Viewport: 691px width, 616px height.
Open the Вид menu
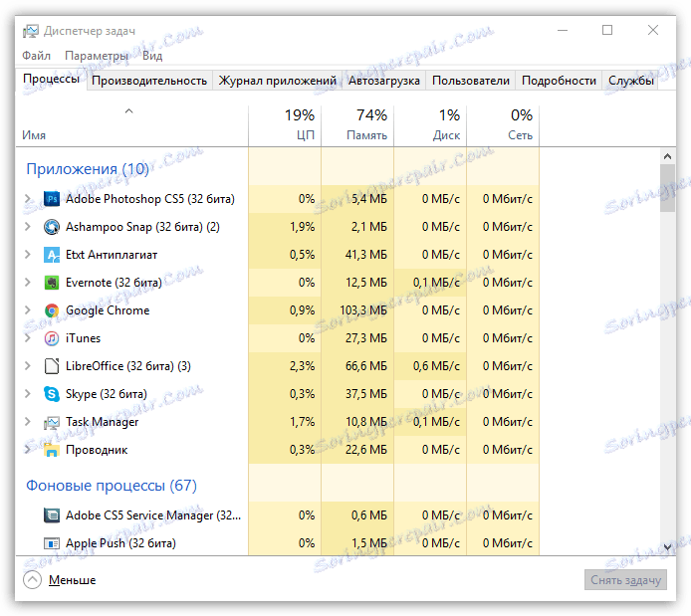152,56
